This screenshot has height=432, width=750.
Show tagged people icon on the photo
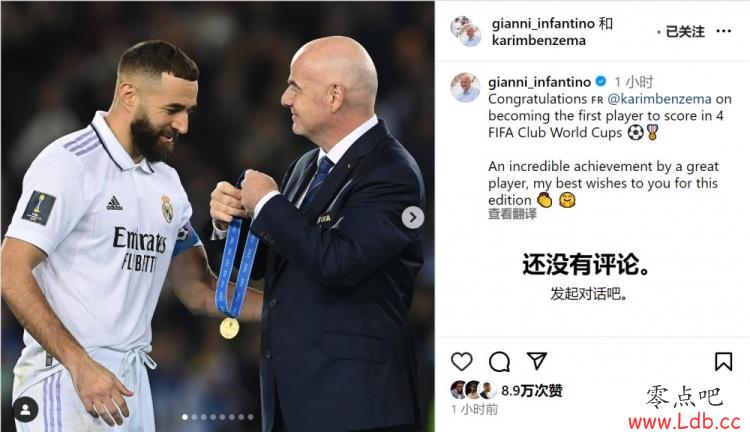point(25,410)
